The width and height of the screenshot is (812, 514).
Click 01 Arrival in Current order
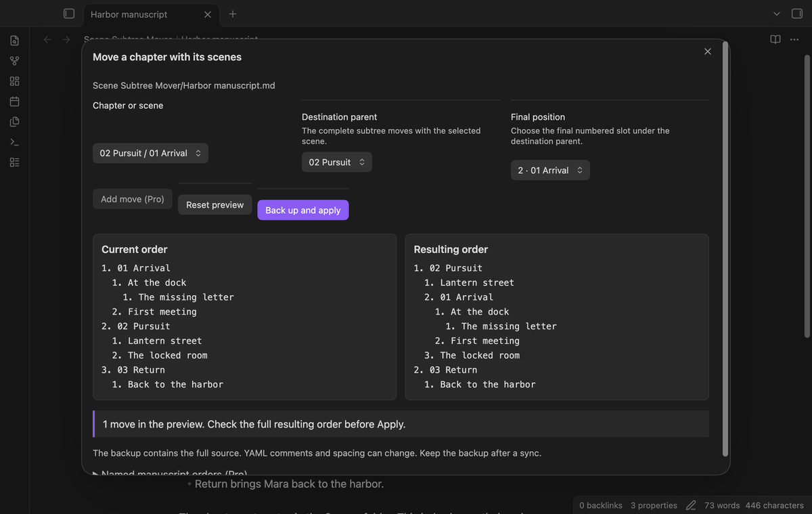pos(143,268)
